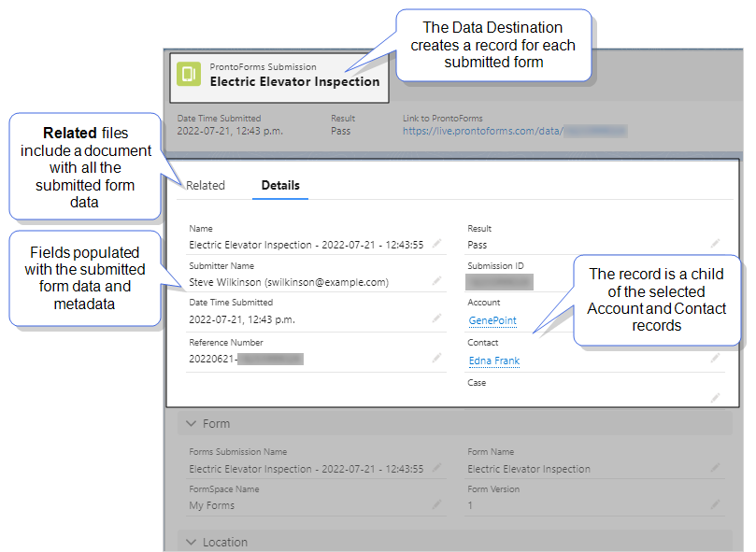
Task: Click the Form Name value Electric Elevator Inspection
Action: (529, 469)
